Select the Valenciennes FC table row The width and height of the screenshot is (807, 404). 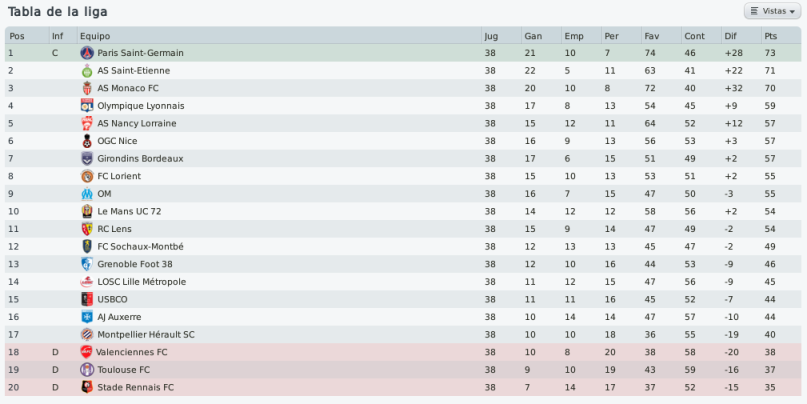click(x=403, y=352)
